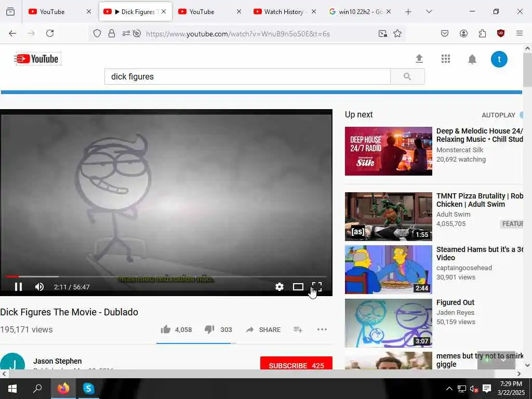Open the save to playlist icon

pos(298,329)
